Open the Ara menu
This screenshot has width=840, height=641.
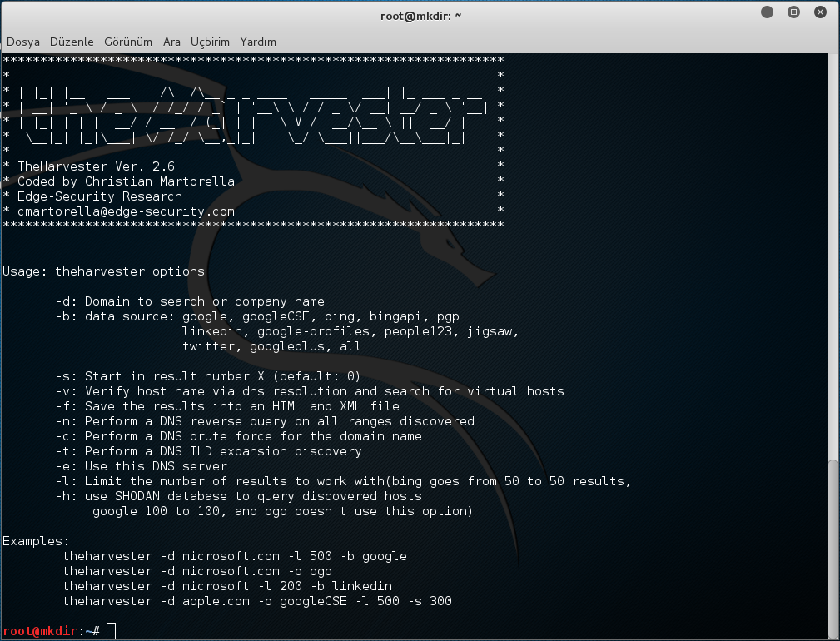tap(171, 42)
